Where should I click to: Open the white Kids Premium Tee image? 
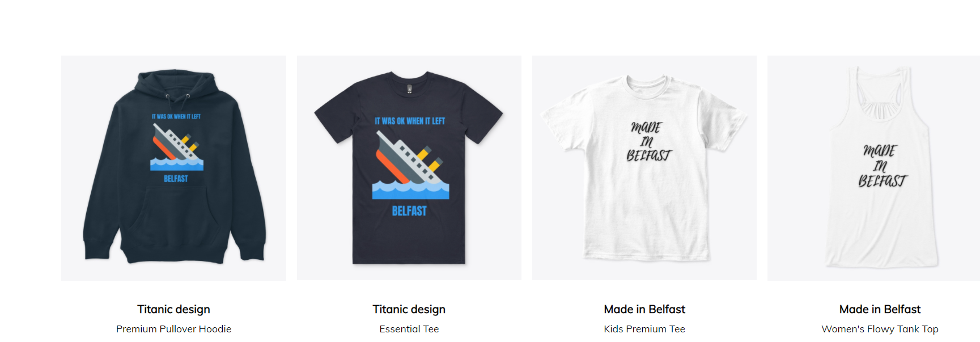644,168
